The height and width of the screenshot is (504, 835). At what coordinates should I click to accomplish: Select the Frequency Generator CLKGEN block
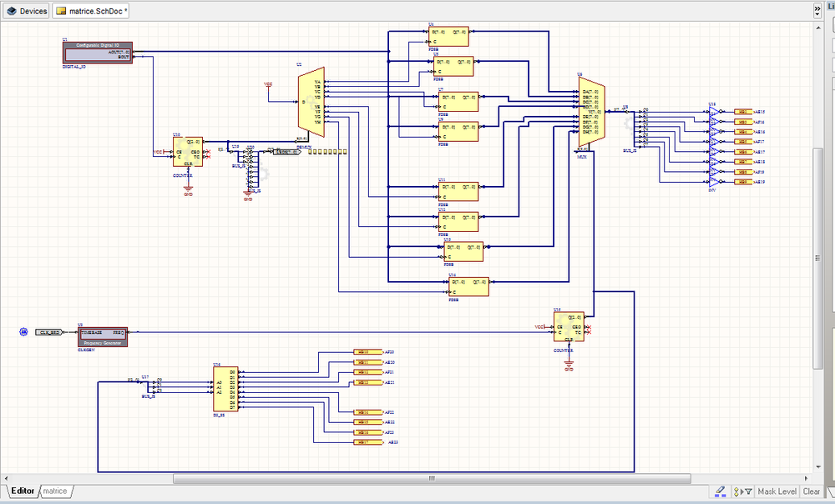click(x=104, y=336)
